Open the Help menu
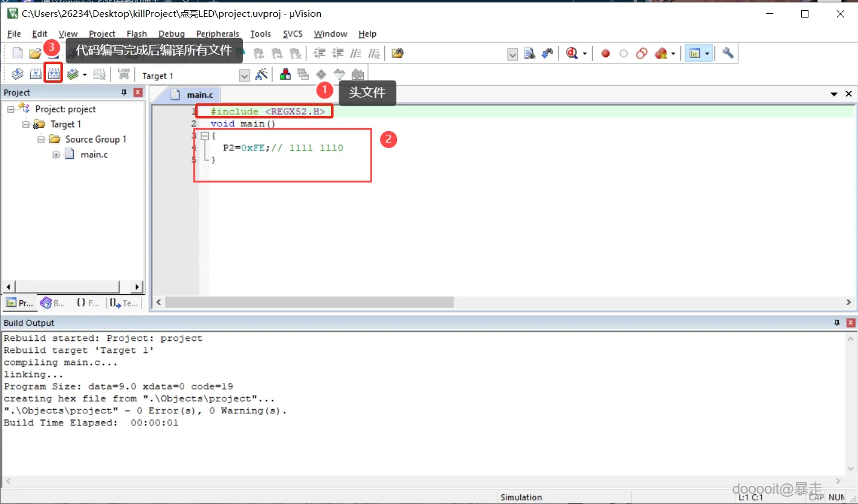The width and height of the screenshot is (858, 504). [x=367, y=34]
